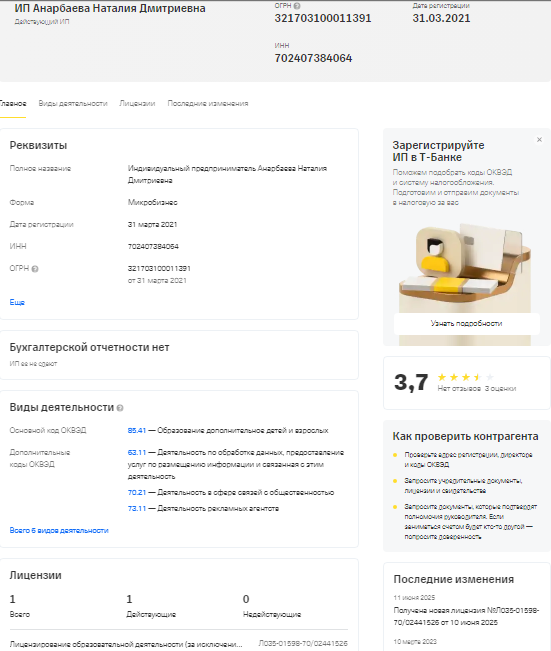The width and height of the screenshot is (551, 651).
Task: Click the 3,7 rating number
Action: [411, 382]
